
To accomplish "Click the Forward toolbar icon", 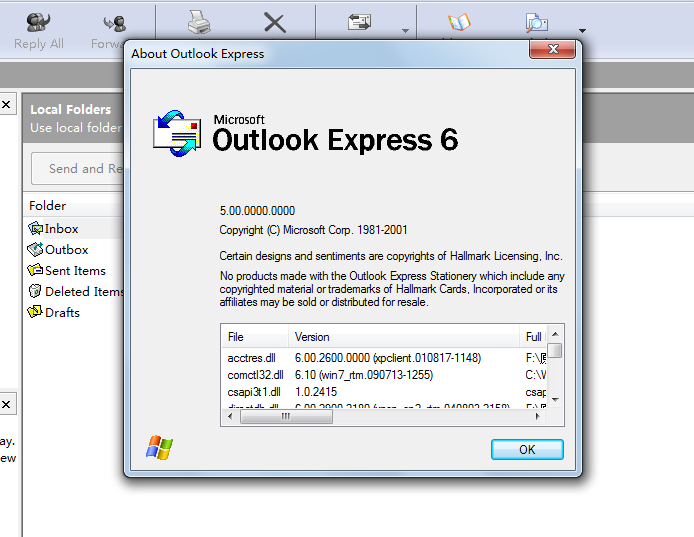I will click(114, 23).
